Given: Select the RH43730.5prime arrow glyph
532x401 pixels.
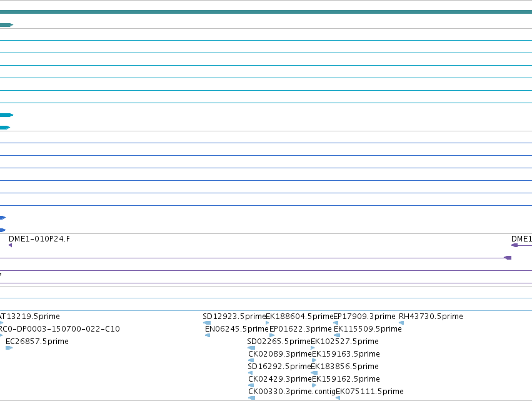Looking at the screenshot, I should (401, 323).
